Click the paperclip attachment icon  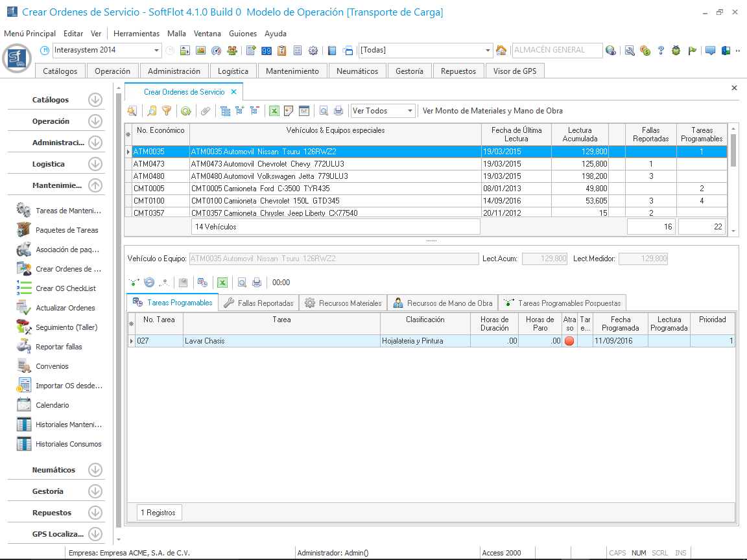pos(205,111)
